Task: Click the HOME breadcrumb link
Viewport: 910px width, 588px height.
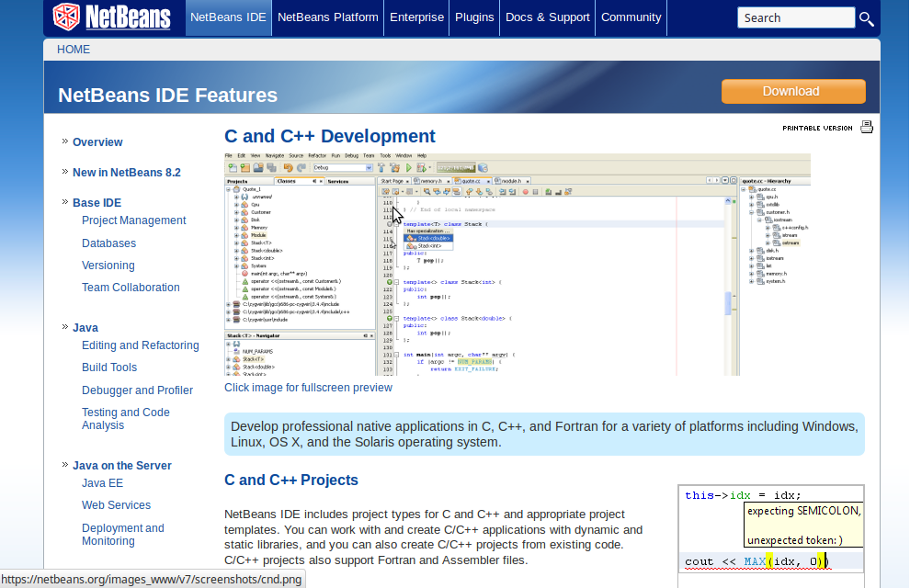Action: pyautogui.click(x=74, y=50)
